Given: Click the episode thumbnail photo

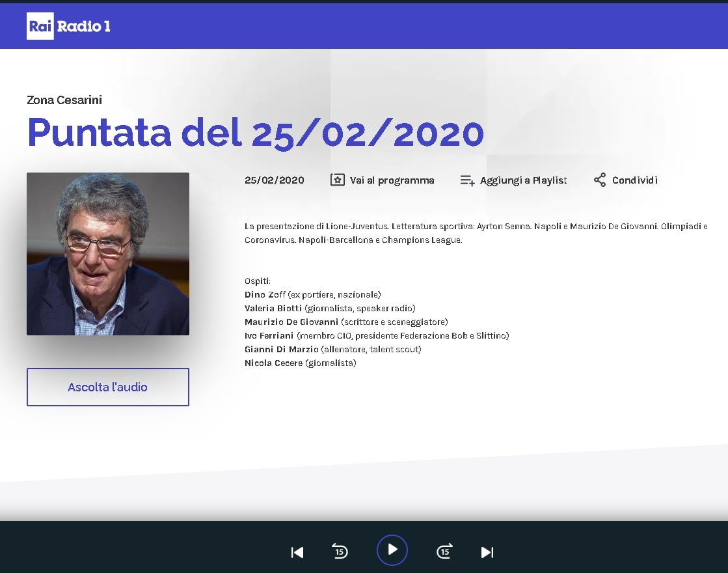Looking at the screenshot, I should point(108,254).
